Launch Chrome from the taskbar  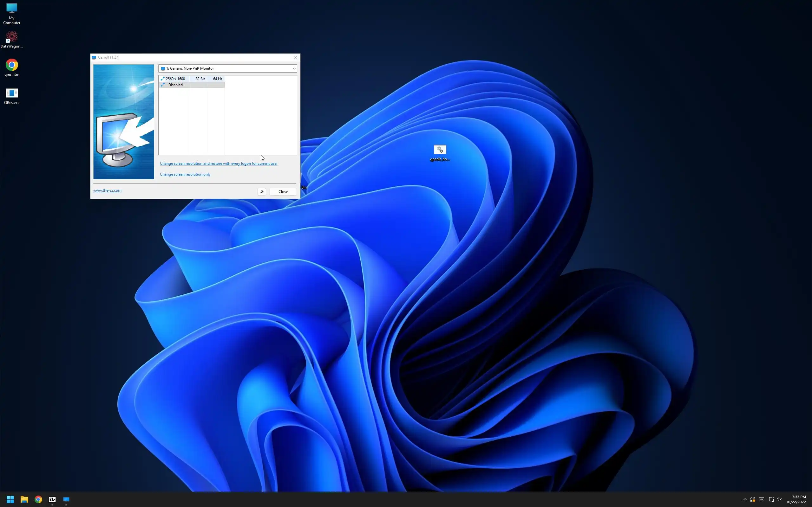[38, 499]
